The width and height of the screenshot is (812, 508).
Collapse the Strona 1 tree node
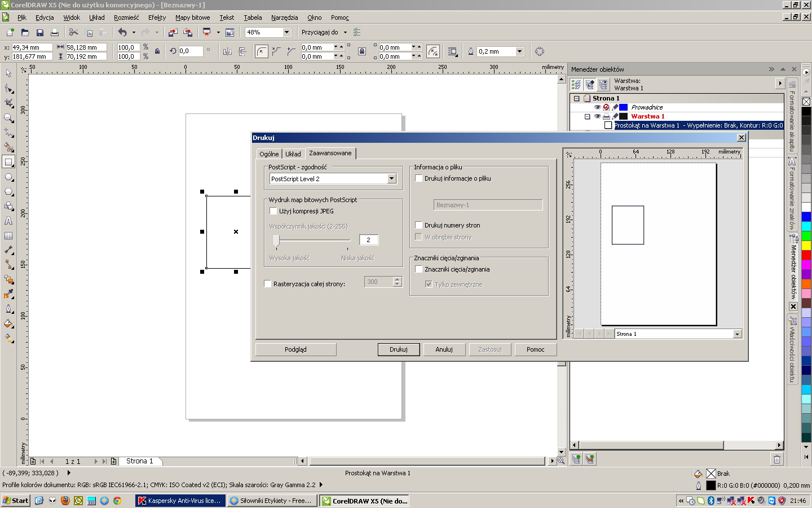click(x=576, y=98)
